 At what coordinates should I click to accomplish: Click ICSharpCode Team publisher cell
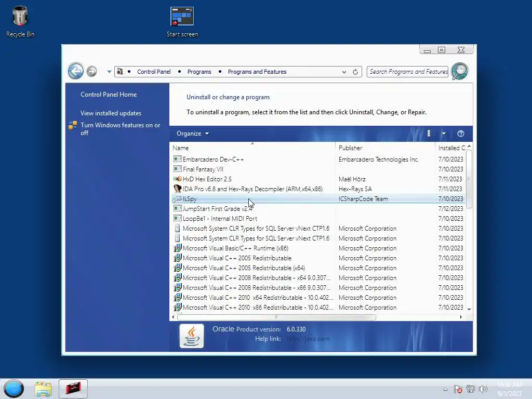pyautogui.click(x=363, y=199)
